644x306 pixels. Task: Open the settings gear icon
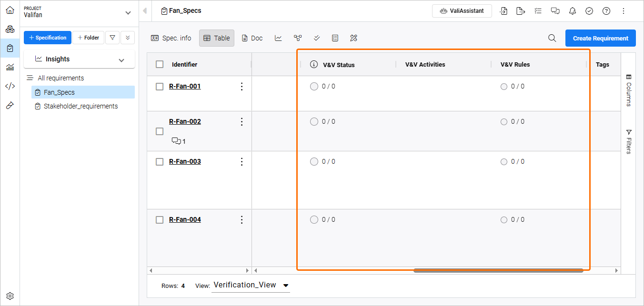click(10, 296)
